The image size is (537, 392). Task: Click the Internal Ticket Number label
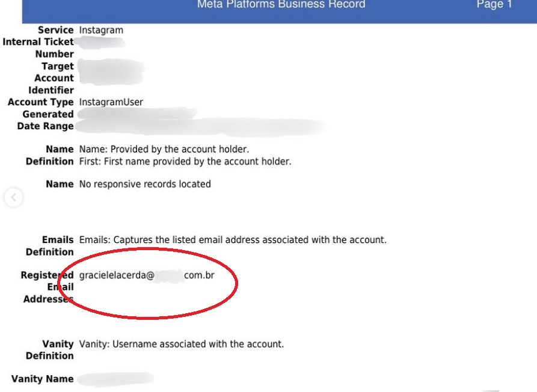click(38, 48)
